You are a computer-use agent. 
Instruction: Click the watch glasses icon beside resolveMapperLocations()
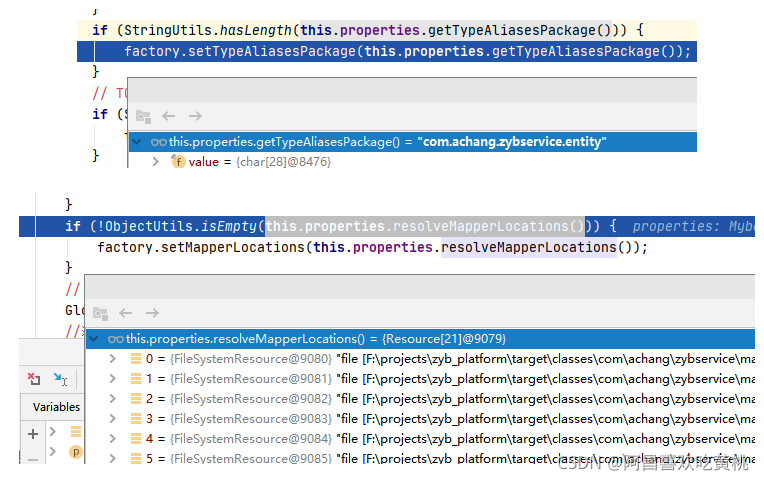click(116, 339)
